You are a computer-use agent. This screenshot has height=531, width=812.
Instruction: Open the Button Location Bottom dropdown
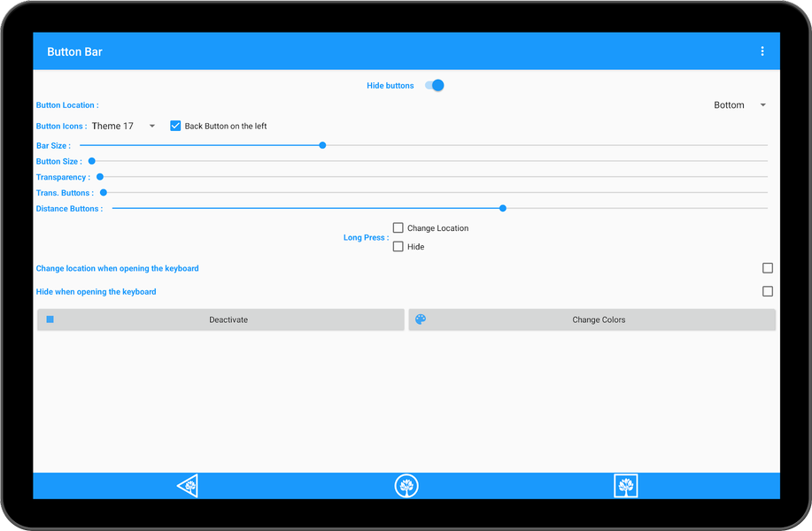click(739, 105)
